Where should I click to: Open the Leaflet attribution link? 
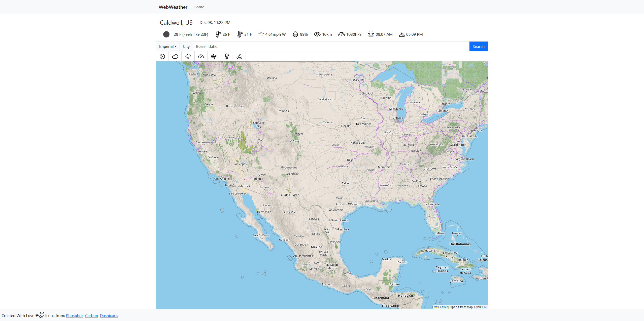click(443, 307)
